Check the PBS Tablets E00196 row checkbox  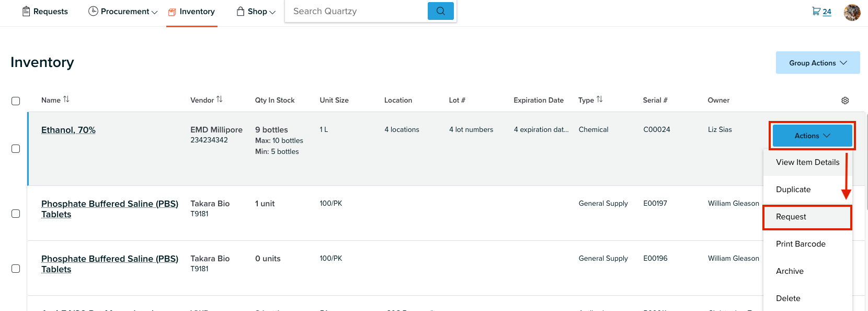(16, 269)
